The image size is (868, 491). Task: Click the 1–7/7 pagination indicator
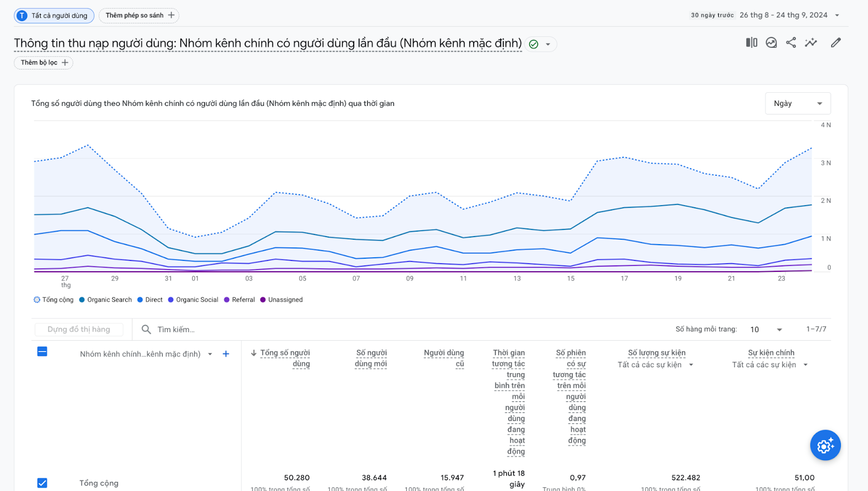(816, 329)
